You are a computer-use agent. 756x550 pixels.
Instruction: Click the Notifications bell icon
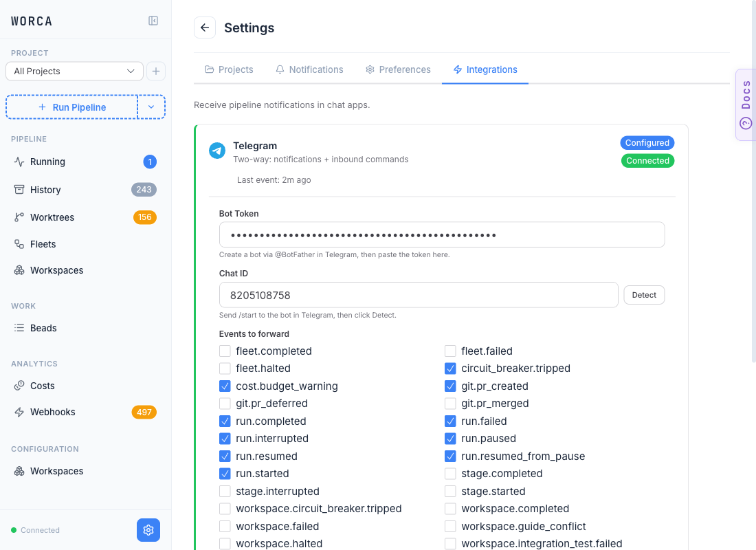pos(280,69)
